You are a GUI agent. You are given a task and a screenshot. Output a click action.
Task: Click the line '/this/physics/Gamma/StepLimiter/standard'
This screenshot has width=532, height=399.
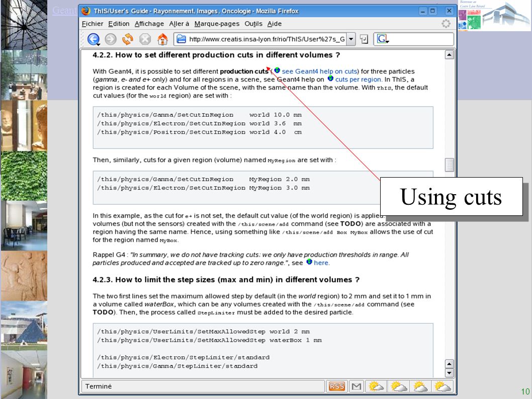(x=178, y=366)
